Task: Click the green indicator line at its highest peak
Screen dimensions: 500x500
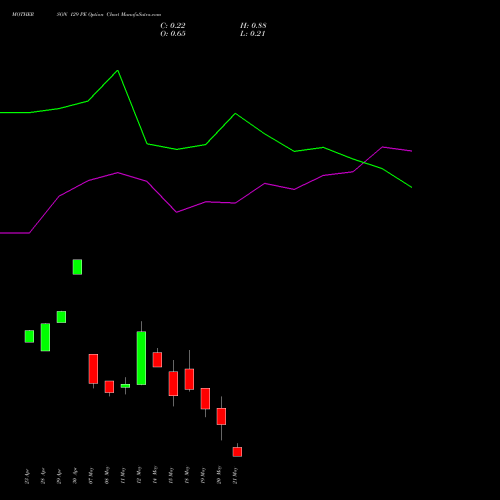Action: [117, 71]
